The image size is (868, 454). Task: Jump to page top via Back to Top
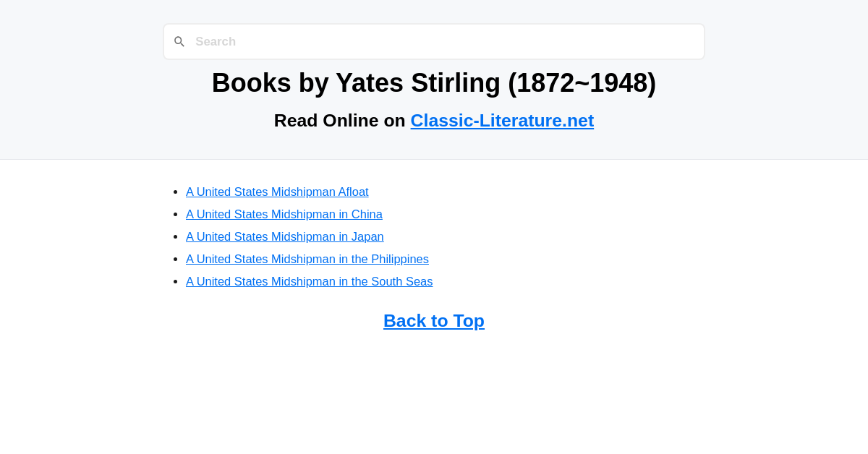pos(434,320)
